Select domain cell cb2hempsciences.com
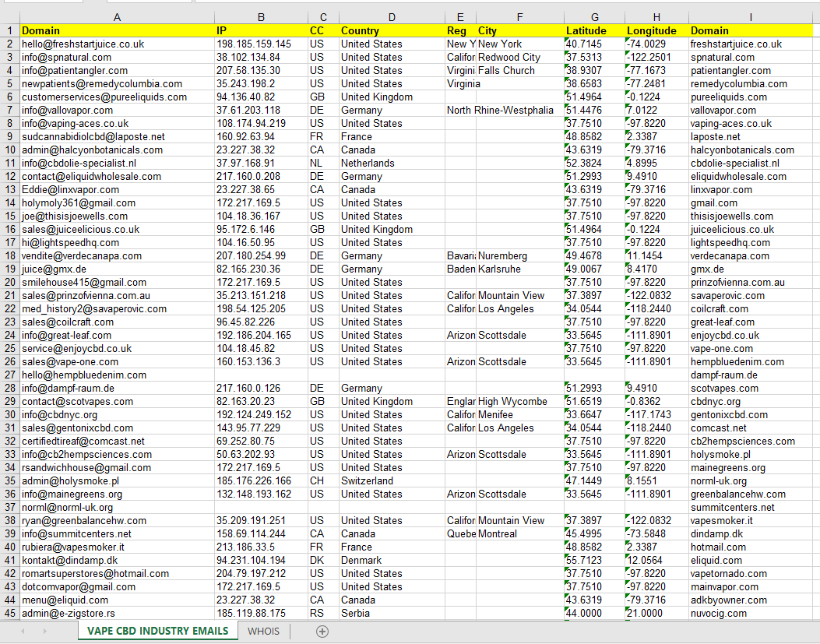The image size is (820, 644). coord(751,442)
